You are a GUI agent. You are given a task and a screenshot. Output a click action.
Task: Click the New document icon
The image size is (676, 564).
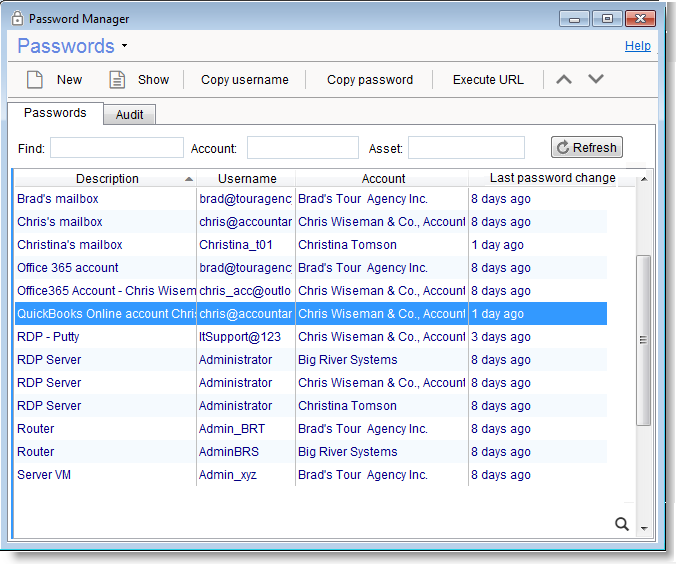[35, 80]
